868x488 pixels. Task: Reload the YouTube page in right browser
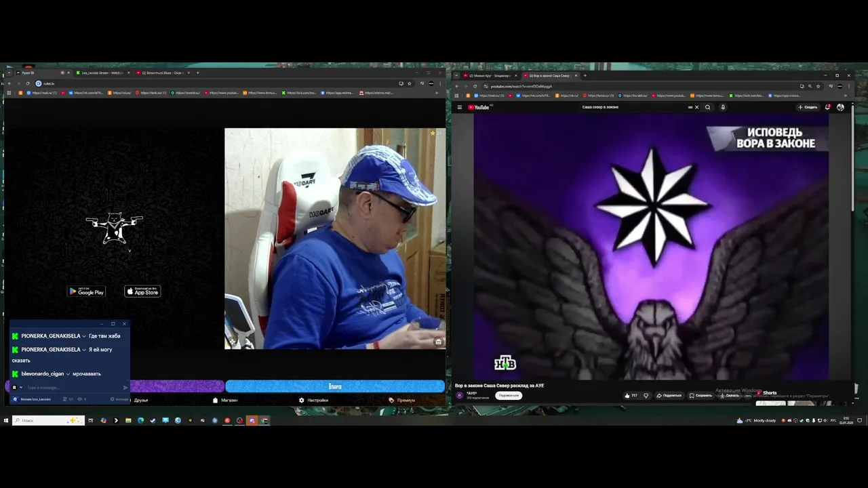pyautogui.click(x=475, y=86)
